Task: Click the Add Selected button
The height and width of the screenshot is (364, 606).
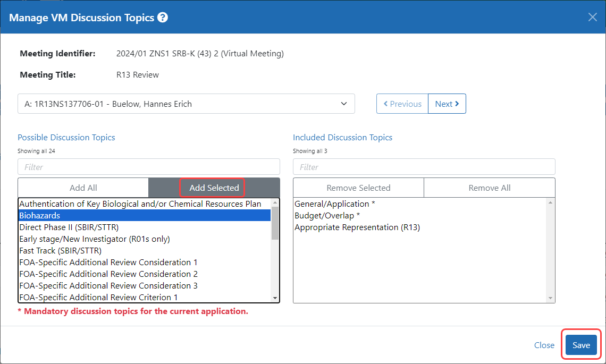Action: coord(214,188)
